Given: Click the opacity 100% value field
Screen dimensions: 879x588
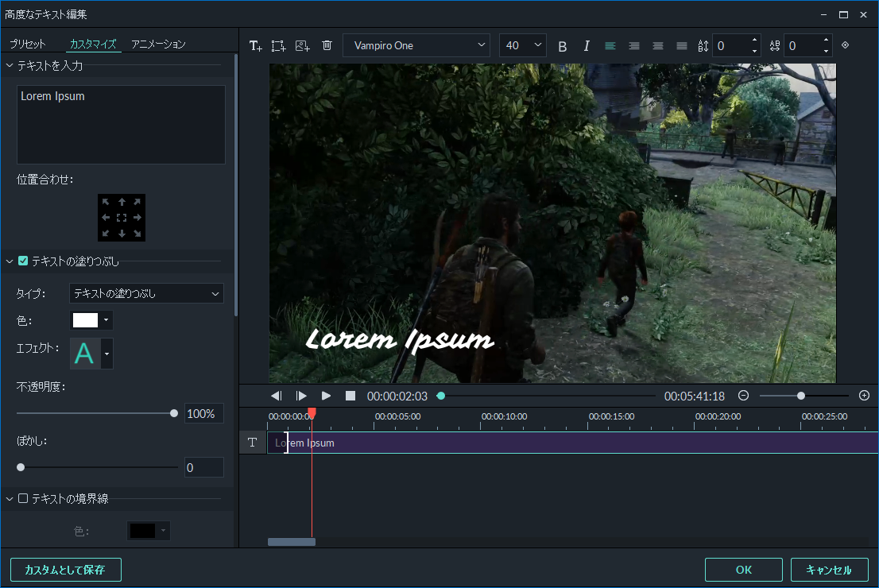Looking at the screenshot, I should coord(204,413).
